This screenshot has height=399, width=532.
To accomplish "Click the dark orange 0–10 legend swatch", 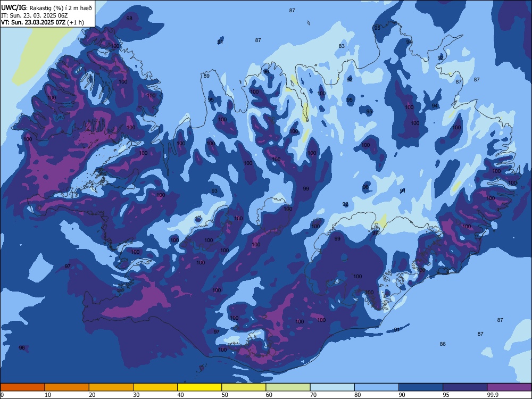I will click(x=22, y=387).
